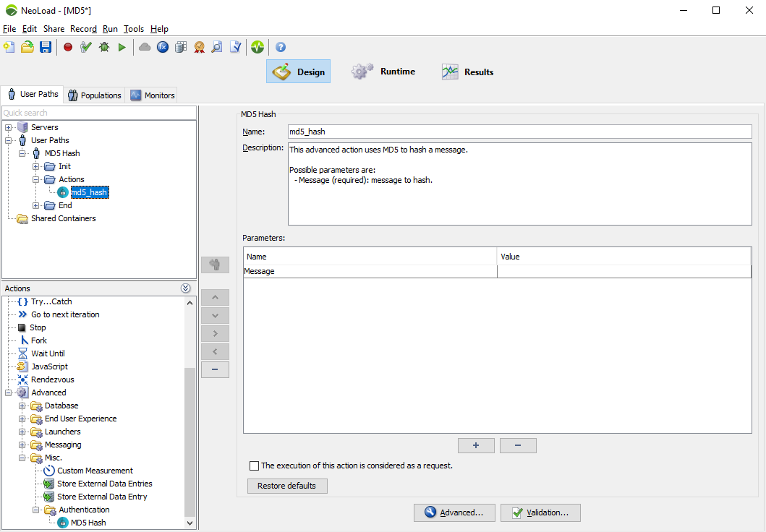Viewport: 766px width, 532px height.
Task: Click the red Record toolbar icon
Action: point(68,47)
